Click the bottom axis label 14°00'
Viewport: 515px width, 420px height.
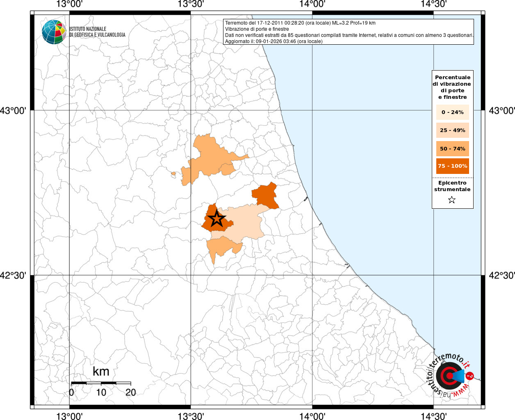pyautogui.click(x=312, y=416)
